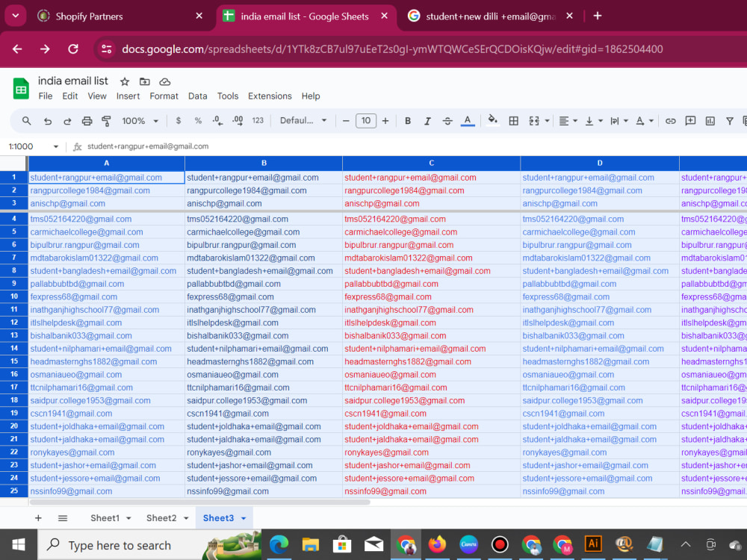This screenshot has width=747, height=560.
Task: Decrease font size minus button
Action: pyautogui.click(x=346, y=121)
